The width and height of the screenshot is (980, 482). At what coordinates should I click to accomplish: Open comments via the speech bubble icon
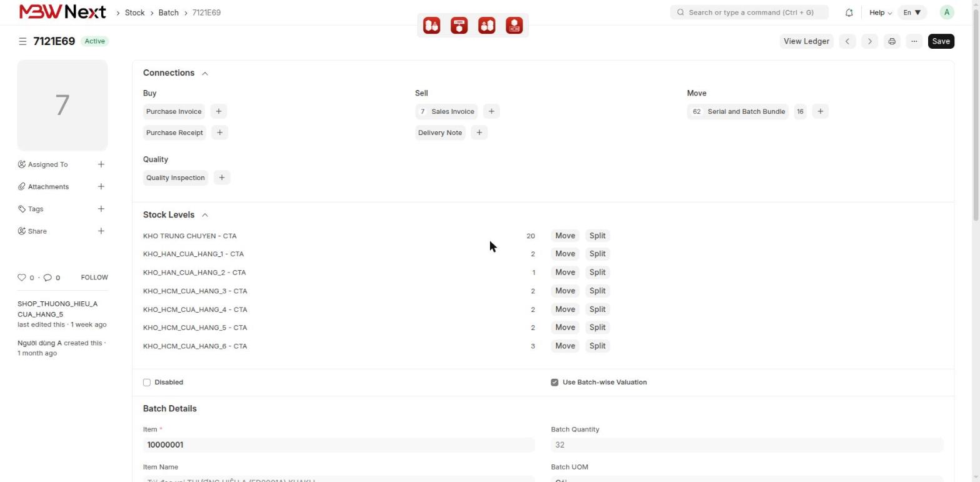[x=47, y=278]
